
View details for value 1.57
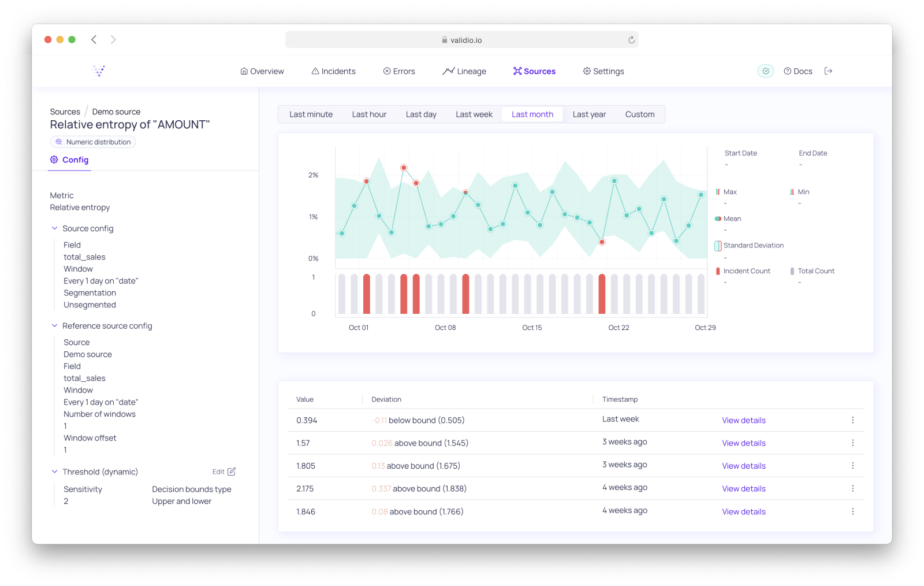[x=743, y=443]
